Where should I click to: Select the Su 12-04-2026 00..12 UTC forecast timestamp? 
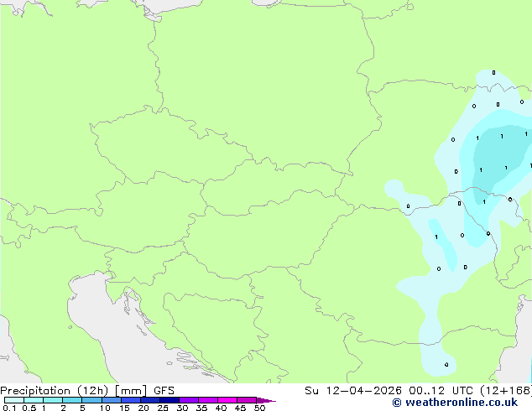[x=390, y=391]
